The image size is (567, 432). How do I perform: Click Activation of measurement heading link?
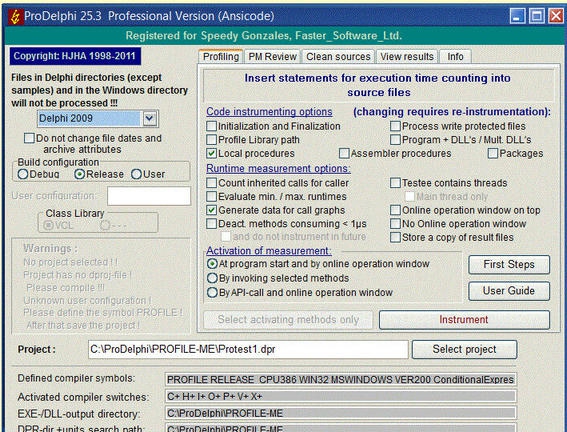coord(269,251)
